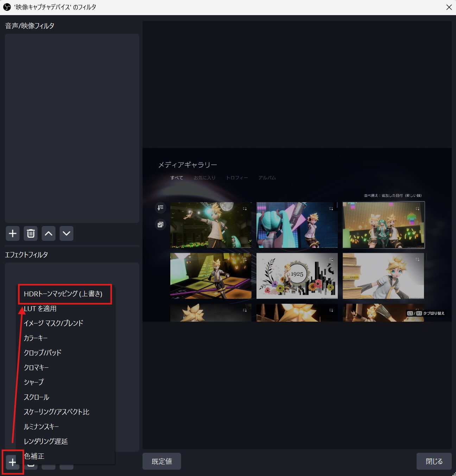Move audio/video filter down with arrow button
The image size is (456, 476).
[x=66, y=233]
